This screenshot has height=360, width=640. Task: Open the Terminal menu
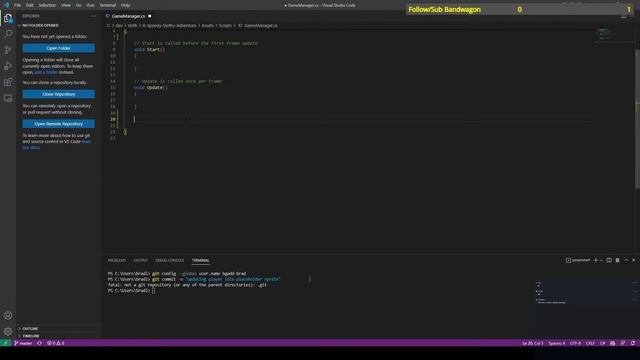coord(108,5)
